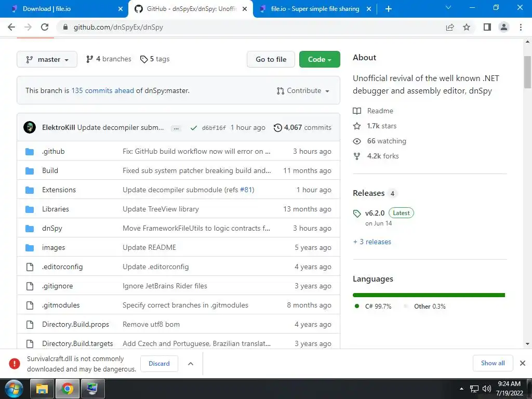Open commit hash d6bf16f

tap(214, 128)
